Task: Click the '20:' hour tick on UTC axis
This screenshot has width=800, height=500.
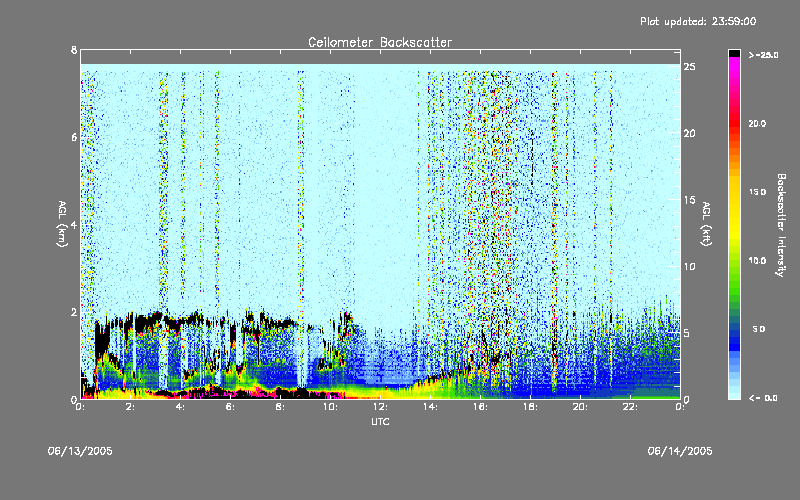Action: click(x=581, y=407)
